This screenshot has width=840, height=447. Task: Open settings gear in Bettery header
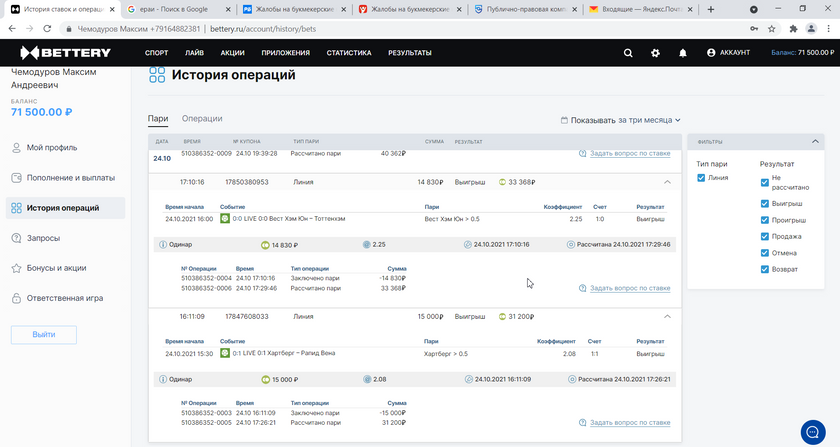(655, 53)
